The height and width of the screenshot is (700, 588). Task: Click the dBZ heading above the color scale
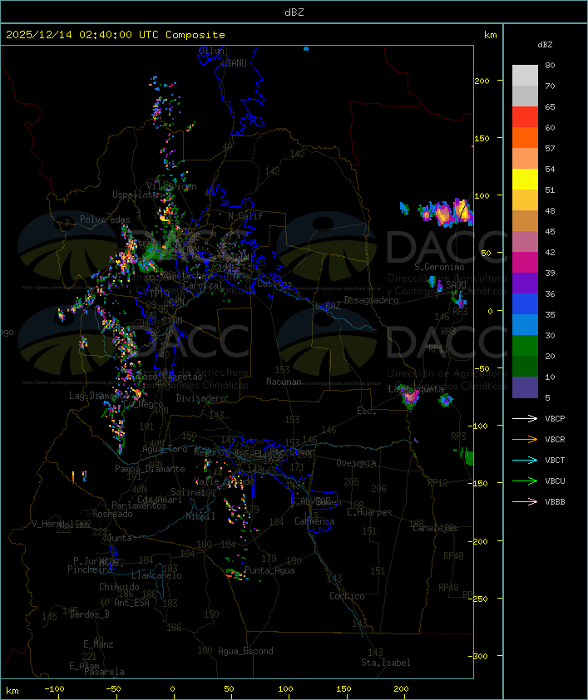click(x=545, y=45)
